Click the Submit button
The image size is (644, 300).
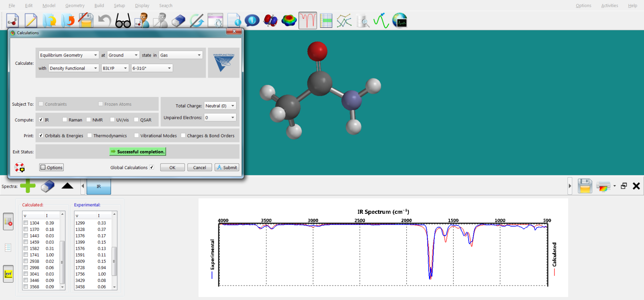pyautogui.click(x=227, y=167)
